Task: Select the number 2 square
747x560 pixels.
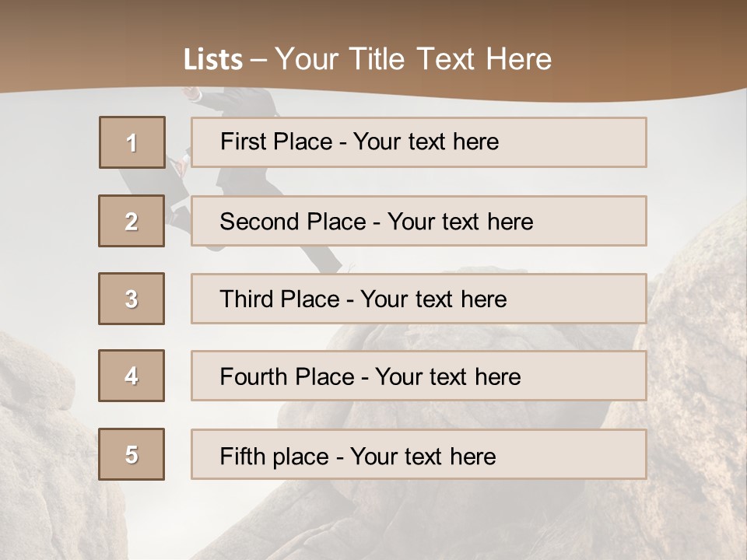Action: pos(132,221)
